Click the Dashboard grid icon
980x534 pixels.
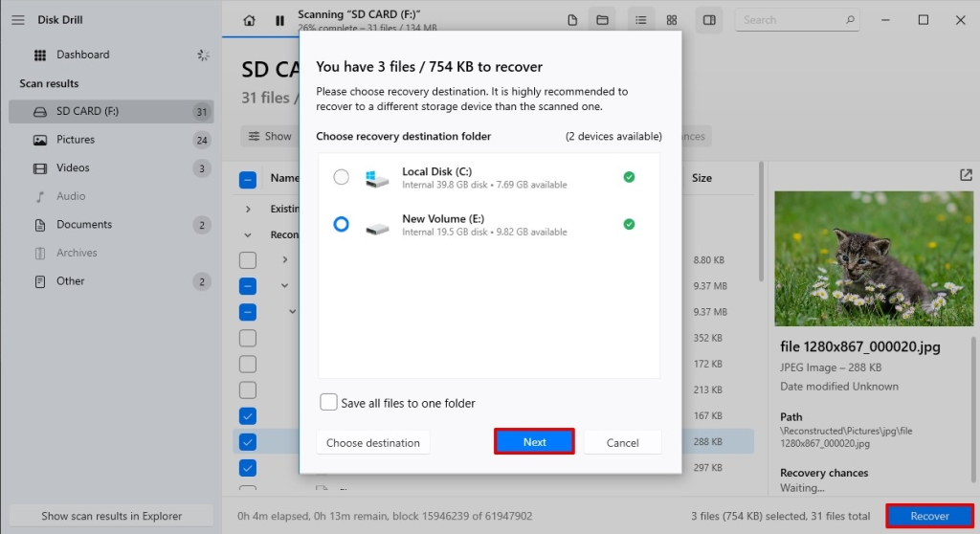(40, 55)
